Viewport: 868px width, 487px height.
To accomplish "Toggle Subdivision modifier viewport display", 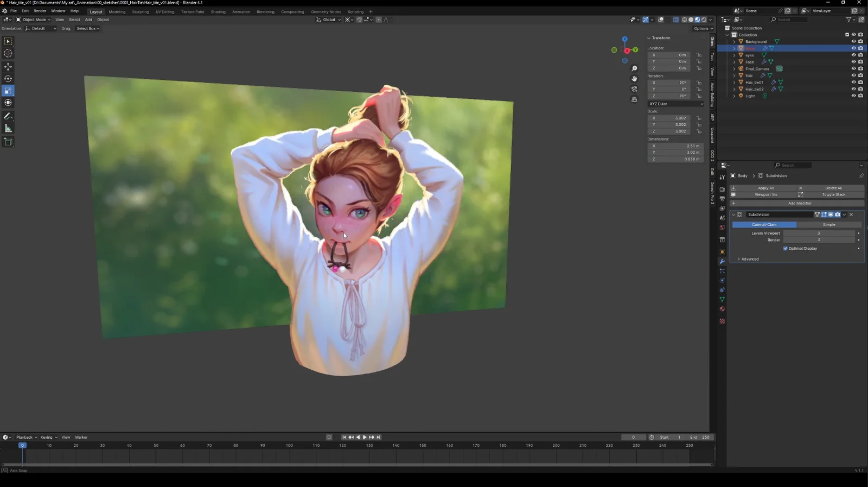I will pos(831,214).
